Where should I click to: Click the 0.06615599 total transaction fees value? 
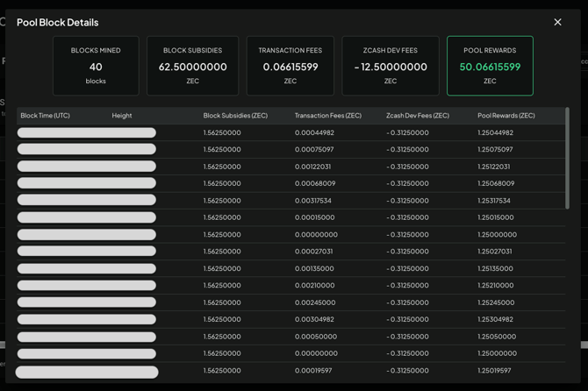tap(290, 67)
